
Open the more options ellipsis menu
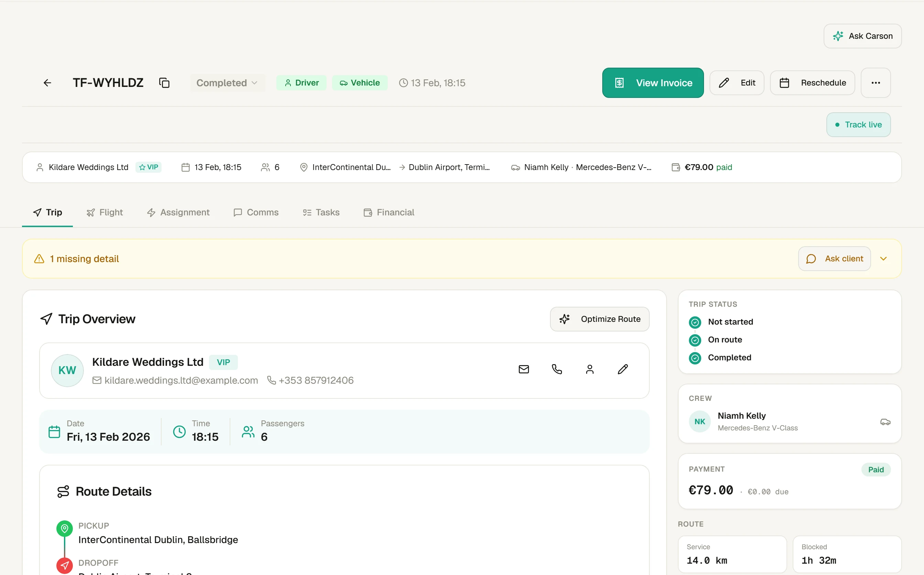pos(875,83)
